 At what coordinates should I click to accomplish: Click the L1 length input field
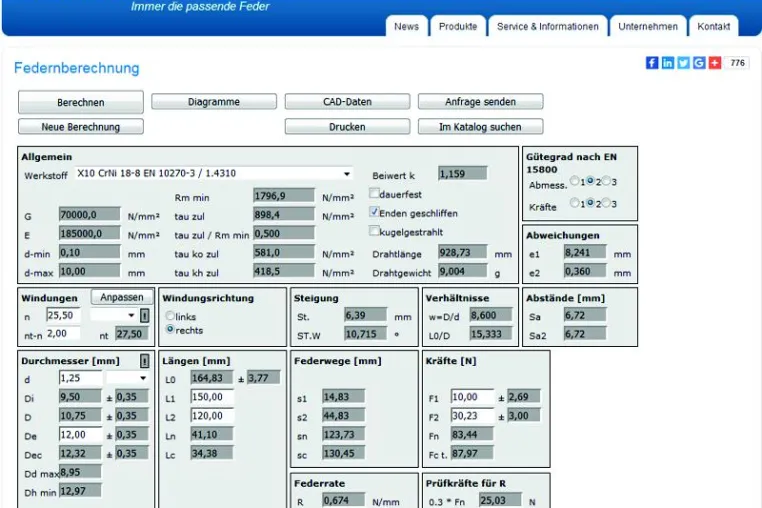coord(212,397)
